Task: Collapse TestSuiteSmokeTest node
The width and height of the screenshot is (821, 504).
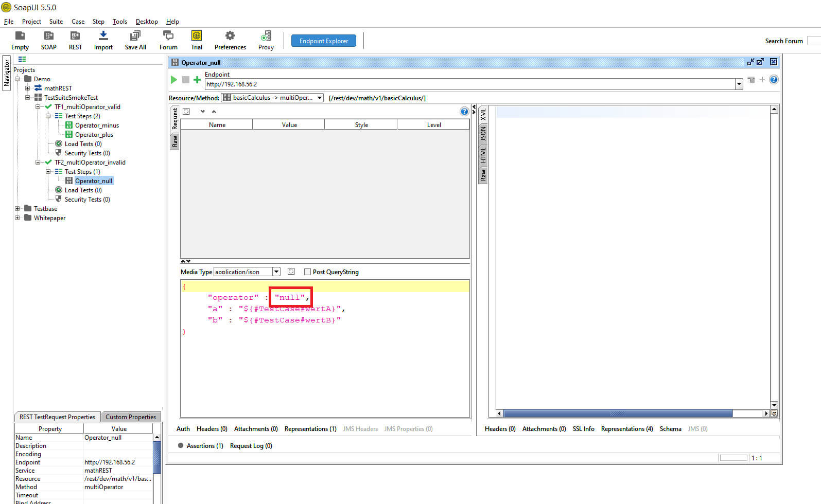Action: pyautogui.click(x=28, y=98)
